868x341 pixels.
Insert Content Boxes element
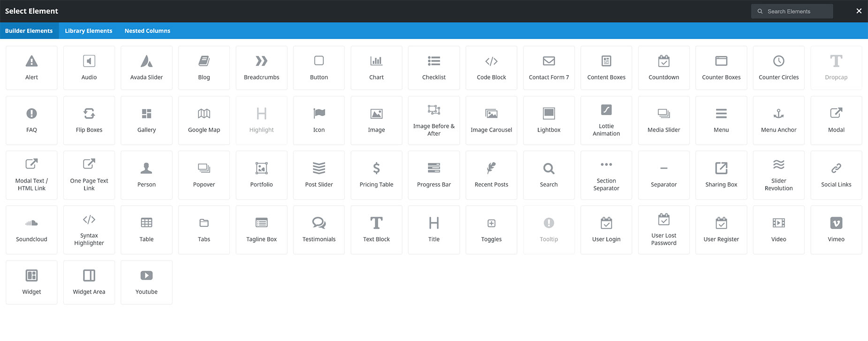click(x=606, y=68)
